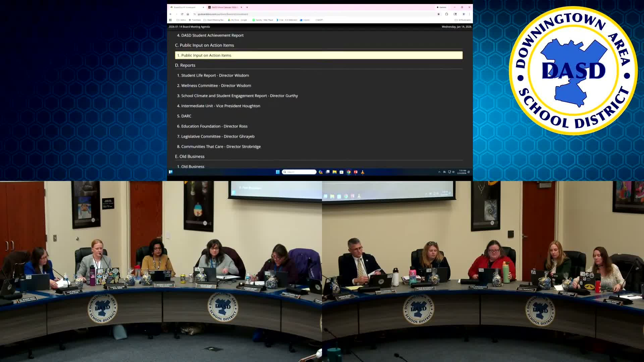The width and height of the screenshot is (644, 362).
Task: Open the apps grid bookmark icon
Action: (x=170, y=20)
